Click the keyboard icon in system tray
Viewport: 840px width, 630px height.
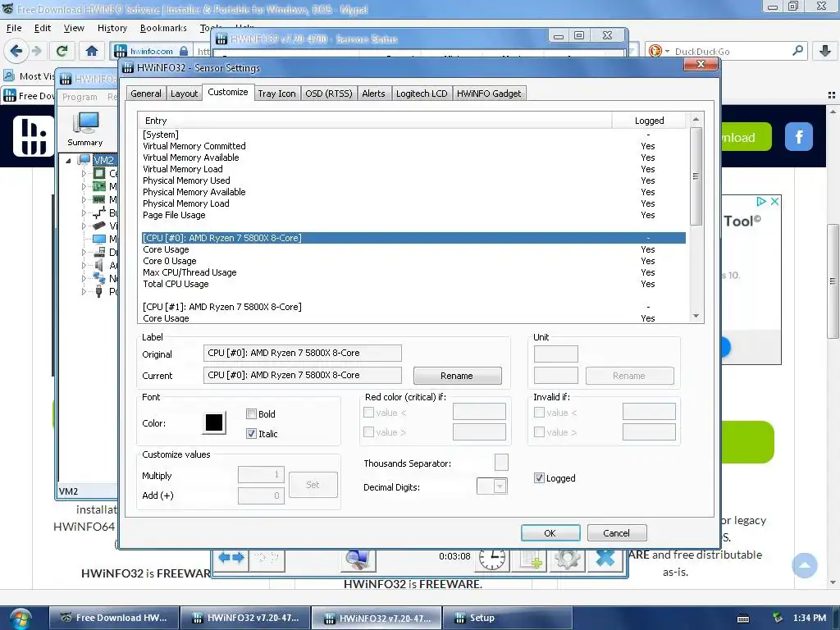click(743, 619)
